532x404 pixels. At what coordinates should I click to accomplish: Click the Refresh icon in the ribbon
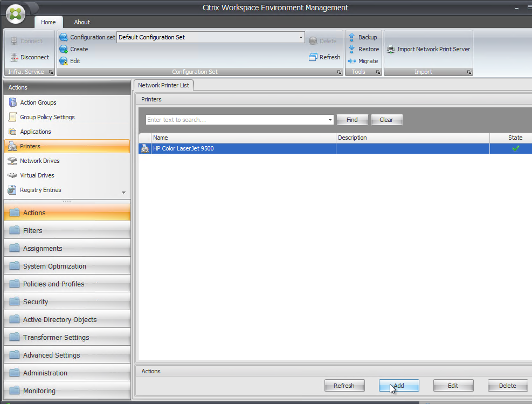click(x=313, y=57)
